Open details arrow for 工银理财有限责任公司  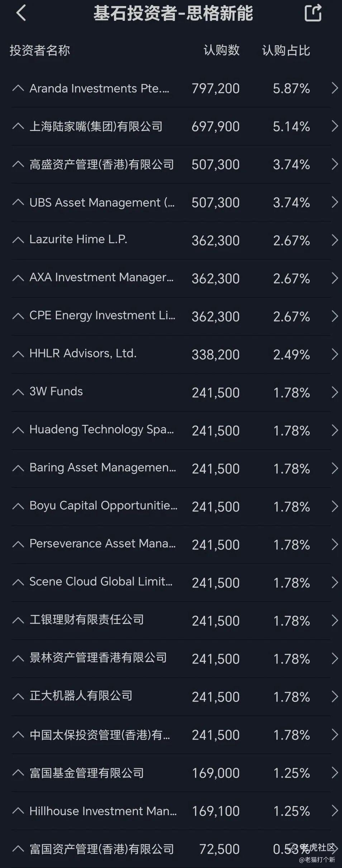tap(334, 621)
